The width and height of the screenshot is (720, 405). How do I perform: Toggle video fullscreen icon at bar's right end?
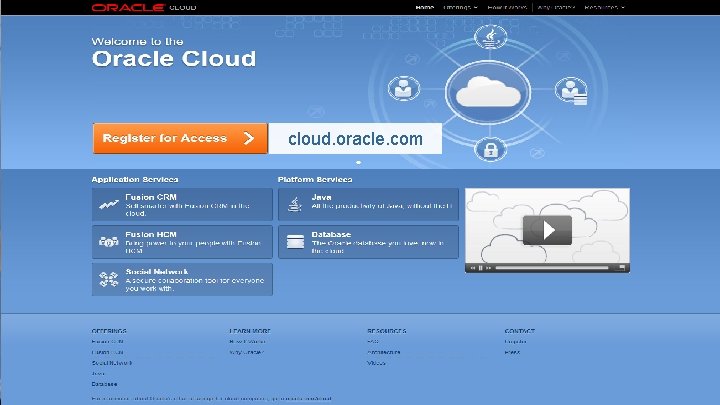pos(622,267)
